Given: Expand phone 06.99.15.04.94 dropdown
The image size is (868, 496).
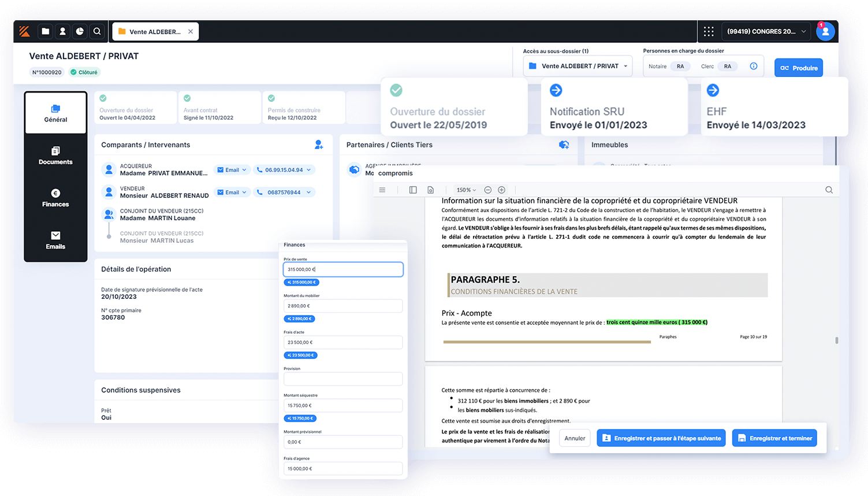Looking at the screenshot, I should [x=284, y=170].
